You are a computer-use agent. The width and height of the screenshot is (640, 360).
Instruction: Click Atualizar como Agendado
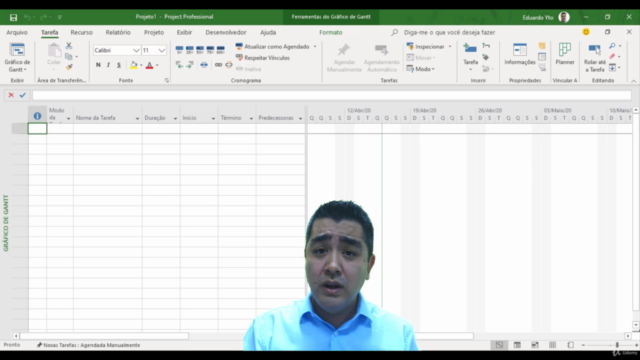click(x=273, y=47)
